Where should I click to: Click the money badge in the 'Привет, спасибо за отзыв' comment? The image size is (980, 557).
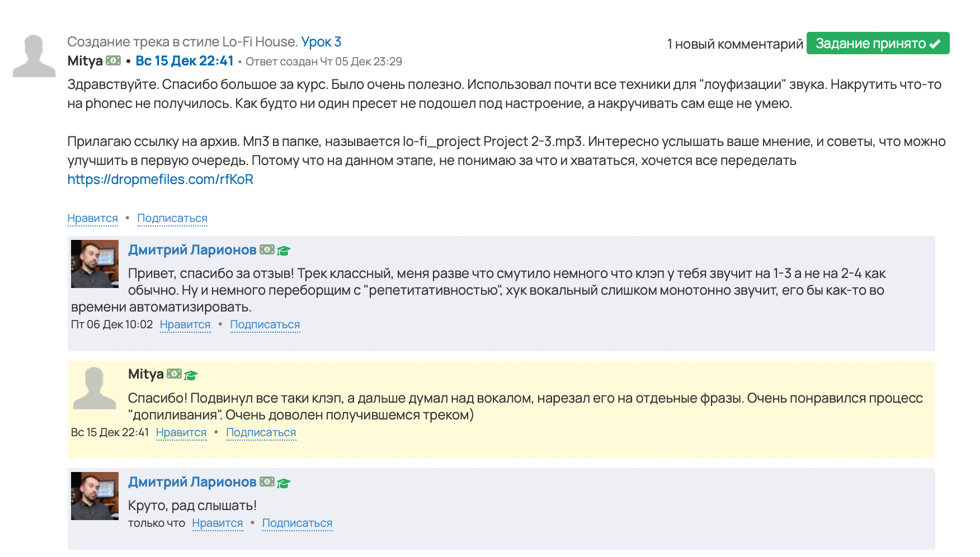click(267, 249)
